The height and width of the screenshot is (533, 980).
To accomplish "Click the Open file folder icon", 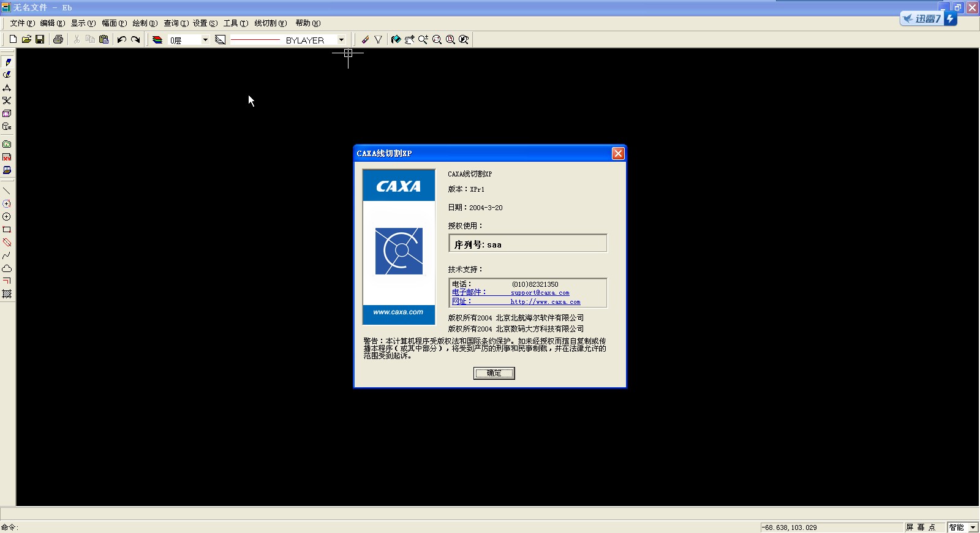I will pyautogui.click(x=26, y=39).
